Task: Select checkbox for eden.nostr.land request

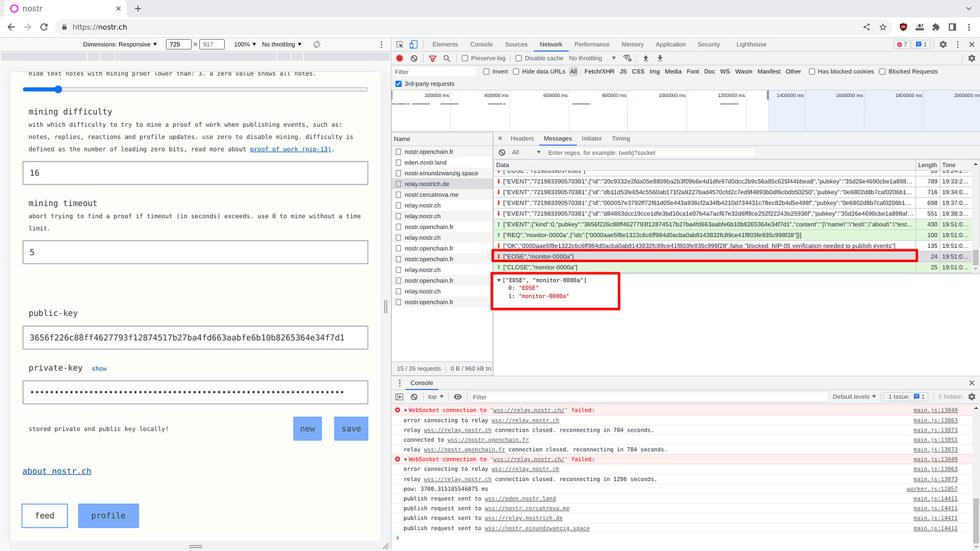Action: click(398, 162)
